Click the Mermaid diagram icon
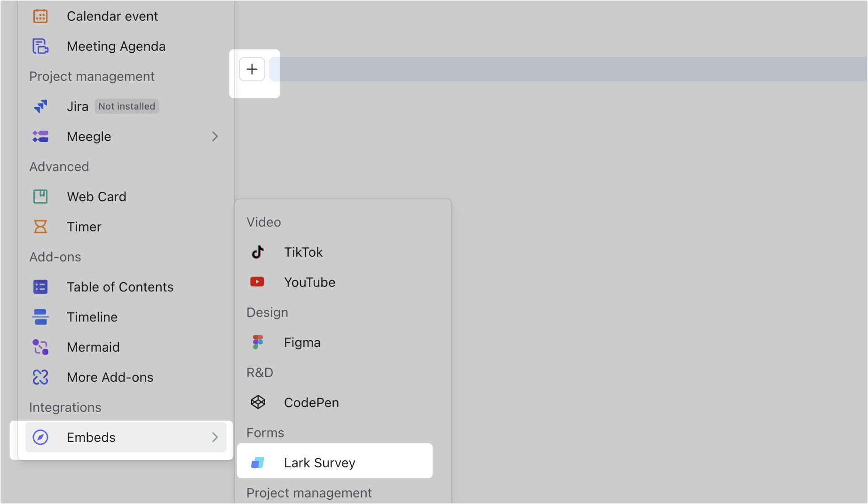 click(40, 347)
